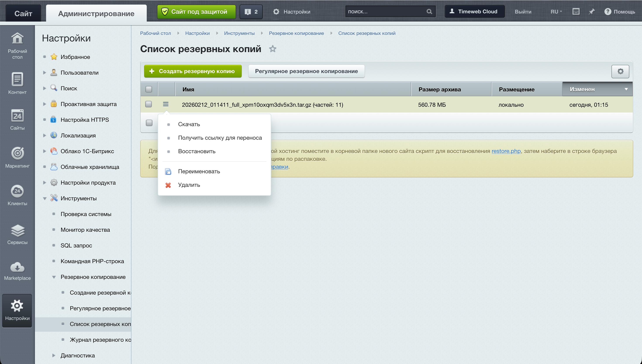Click the Маркетинг target icon

pyautogui.click(x=17, y=153)
